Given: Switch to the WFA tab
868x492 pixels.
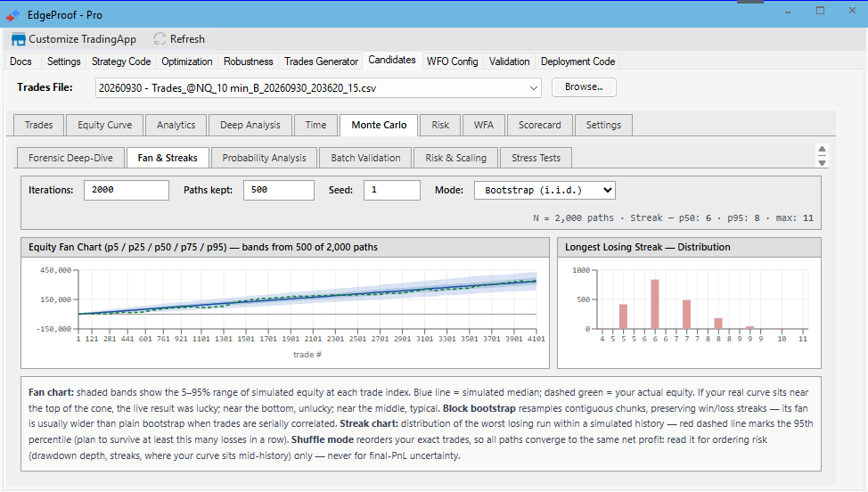Looking at the screenshot, I should pos(484,125).
